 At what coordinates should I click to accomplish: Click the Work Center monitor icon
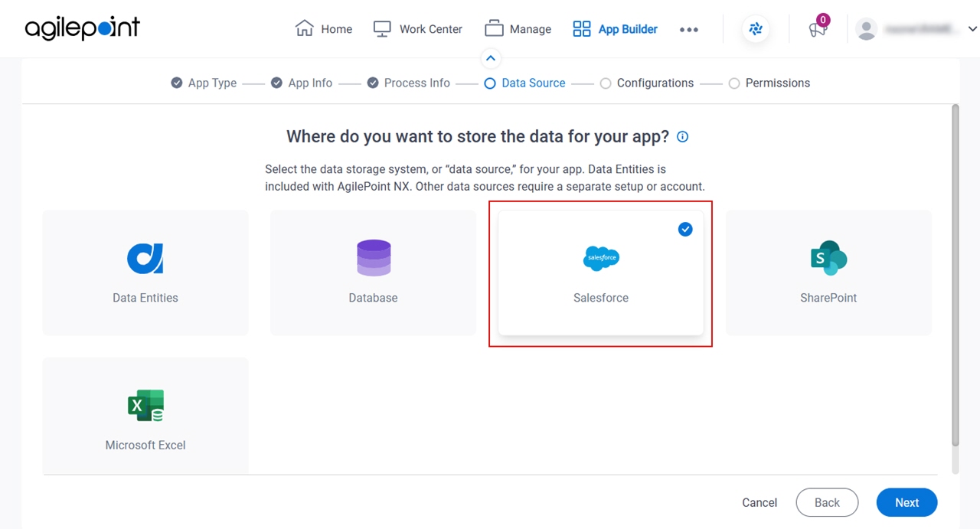click(382, 29)
